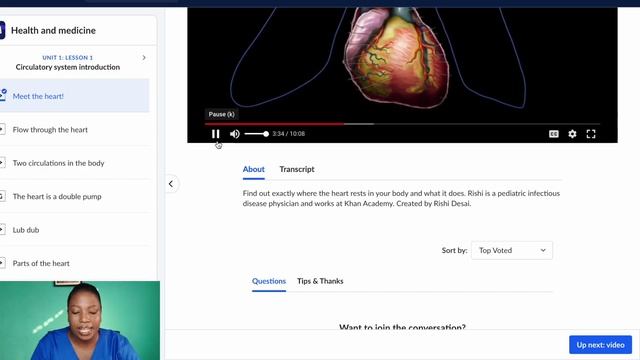The width and height of the screenshot is (640, 360).
Task: Toggle closed captions on the video
Action: pos(553,134)
